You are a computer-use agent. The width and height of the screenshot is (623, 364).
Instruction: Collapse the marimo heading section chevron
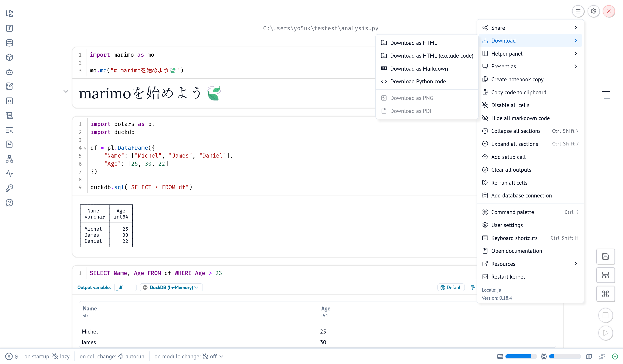tap(66, 91)
